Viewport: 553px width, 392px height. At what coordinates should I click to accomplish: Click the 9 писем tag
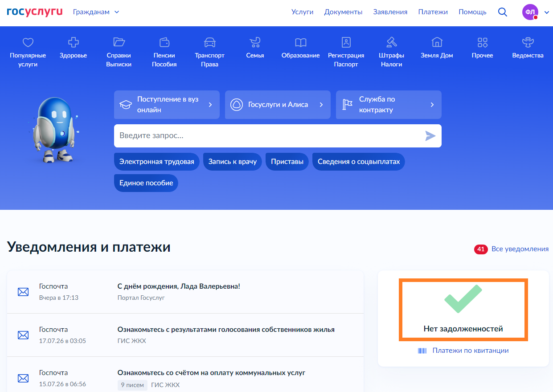pyautogui.click(x=132, y=385)
